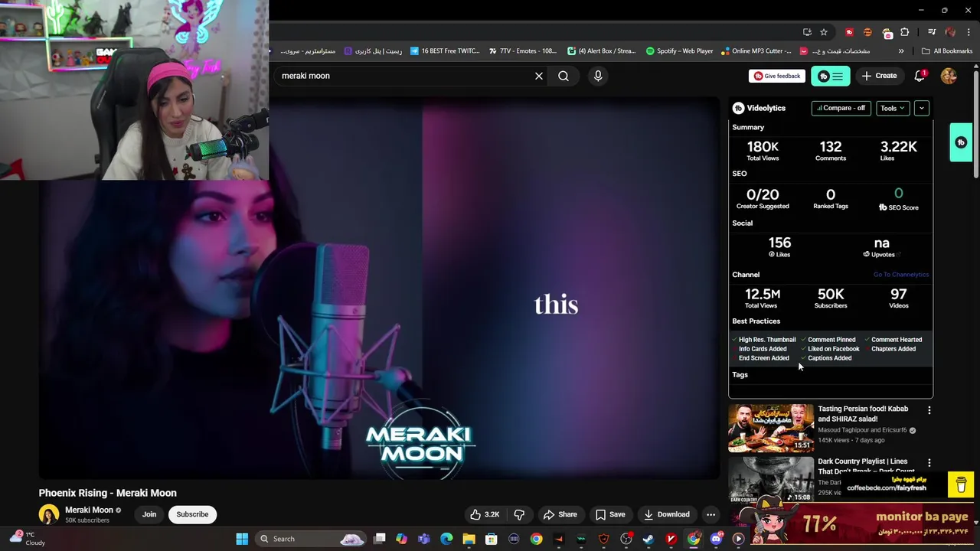Open options for the Tasting Persian food video
Viewport: 980px width, 551px height.
pyautogui.click(x=929, y=410)
